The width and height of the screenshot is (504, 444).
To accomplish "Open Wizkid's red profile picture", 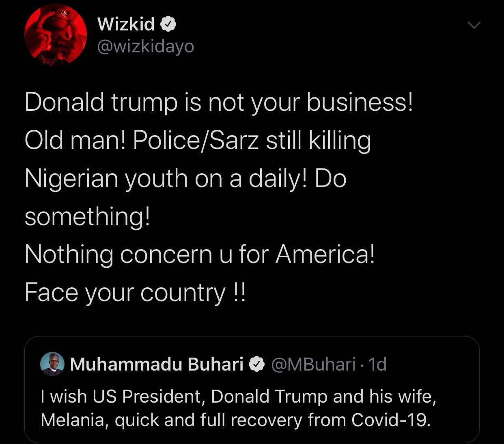I will click(56, 35).
